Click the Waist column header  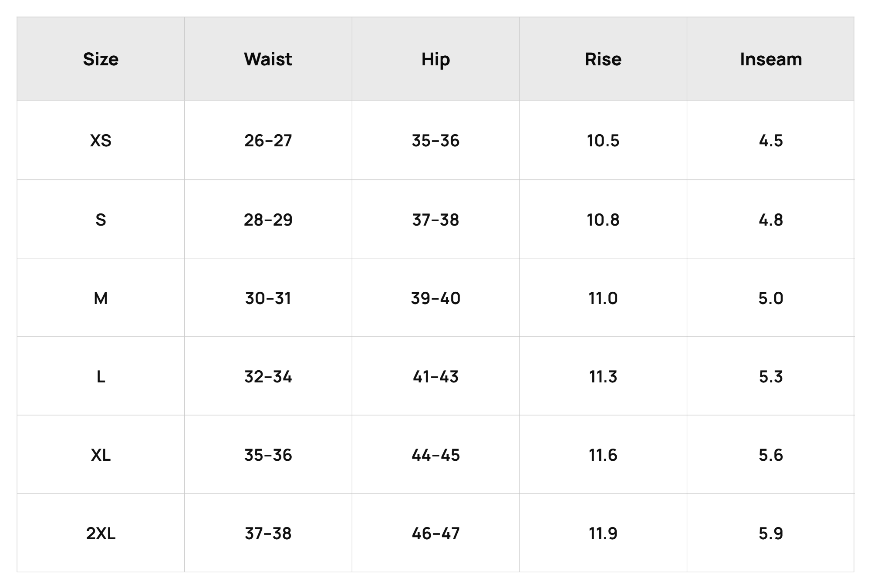tap(268, 59)
